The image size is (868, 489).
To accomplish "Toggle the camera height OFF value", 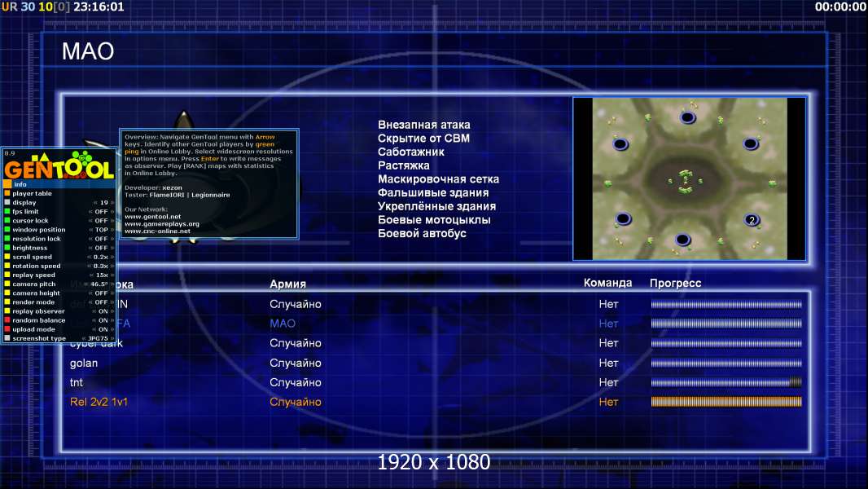I will coord(101,293).
